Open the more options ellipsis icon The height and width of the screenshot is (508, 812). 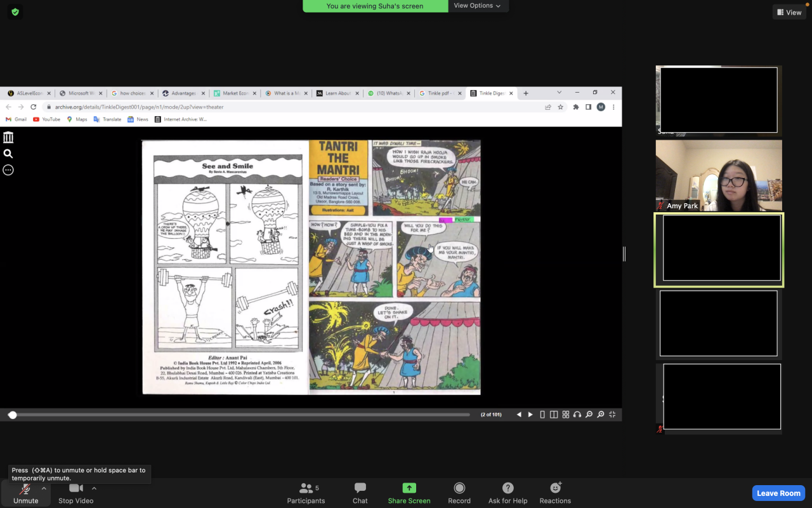tap(8, 170)
